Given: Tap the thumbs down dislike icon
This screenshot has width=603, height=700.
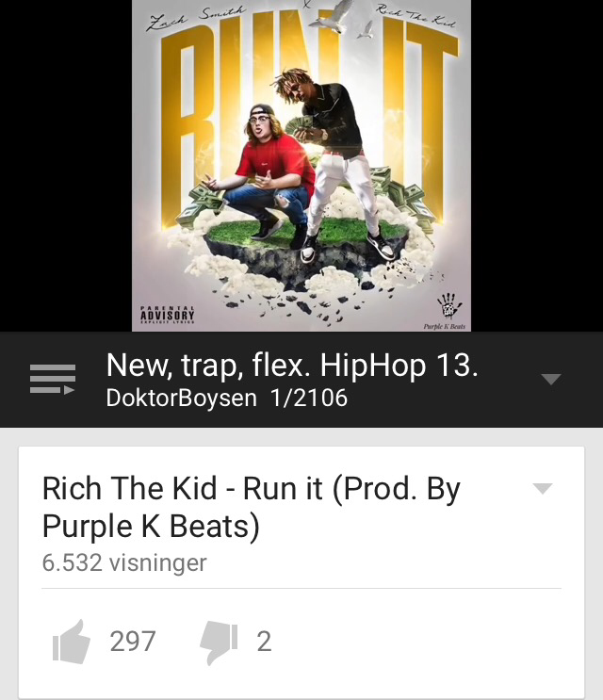Looking at the screenshot, I should pyautogui.click(x=219, y=643).
